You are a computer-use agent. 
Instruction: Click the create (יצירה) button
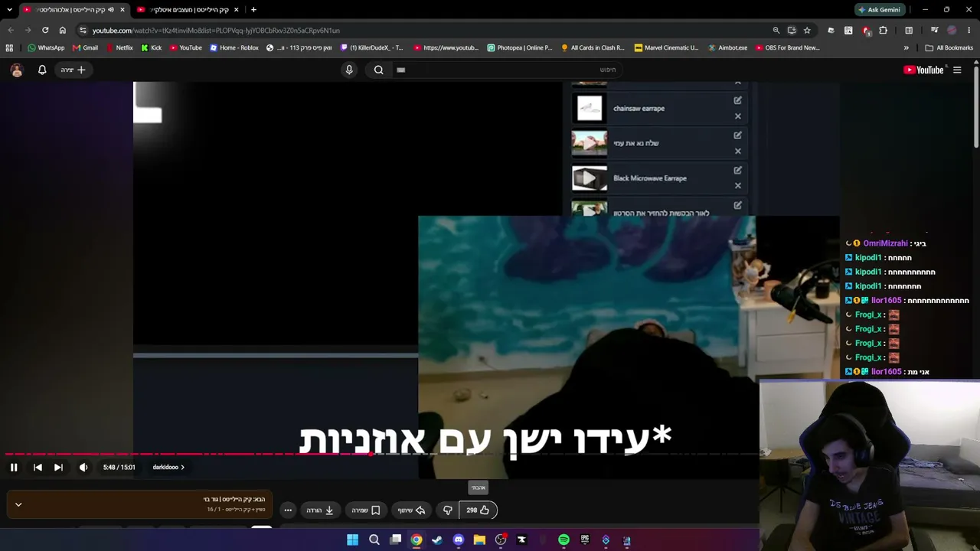pos(73,70)
